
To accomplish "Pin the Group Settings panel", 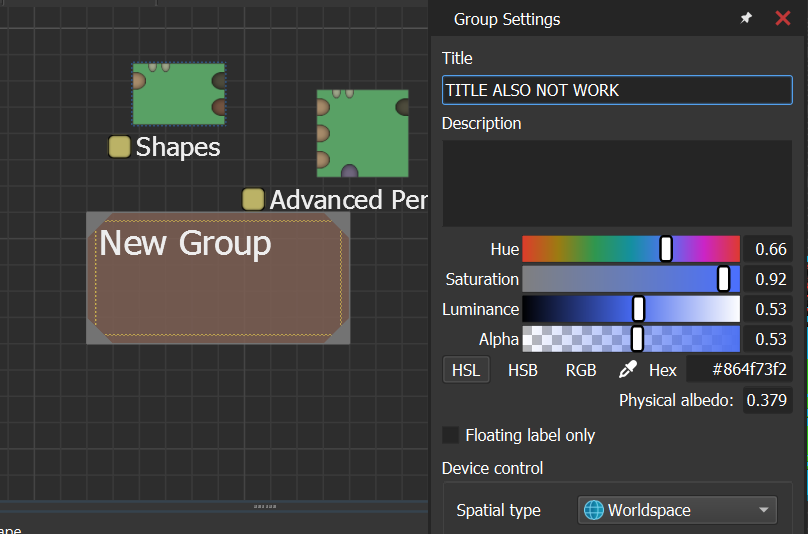I will coord(746,19).
